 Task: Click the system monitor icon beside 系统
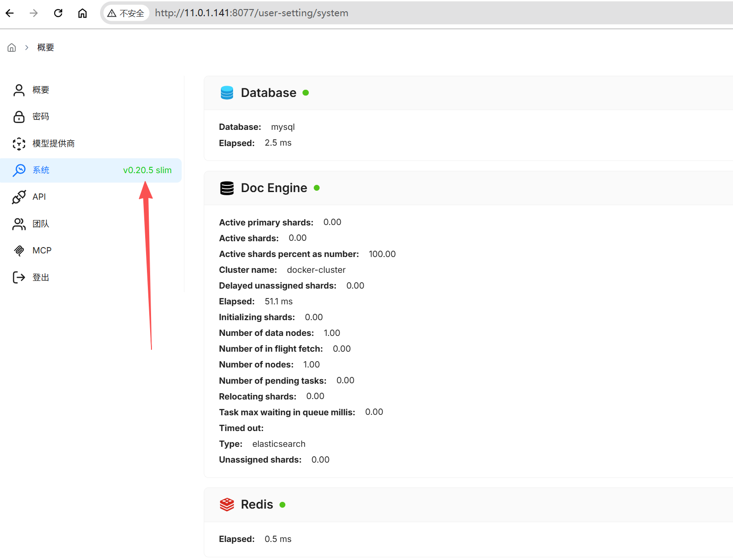[x=19, y=170]
